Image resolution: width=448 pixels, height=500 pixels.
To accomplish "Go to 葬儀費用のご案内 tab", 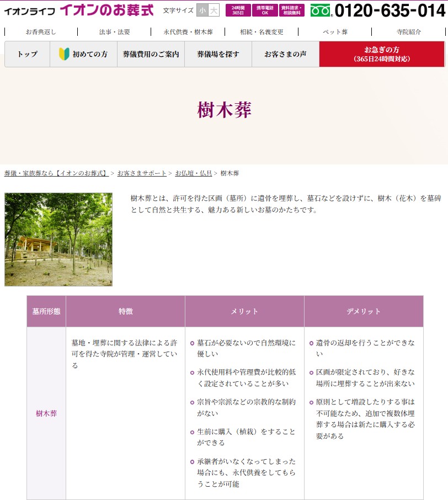I will coord(151,54).
